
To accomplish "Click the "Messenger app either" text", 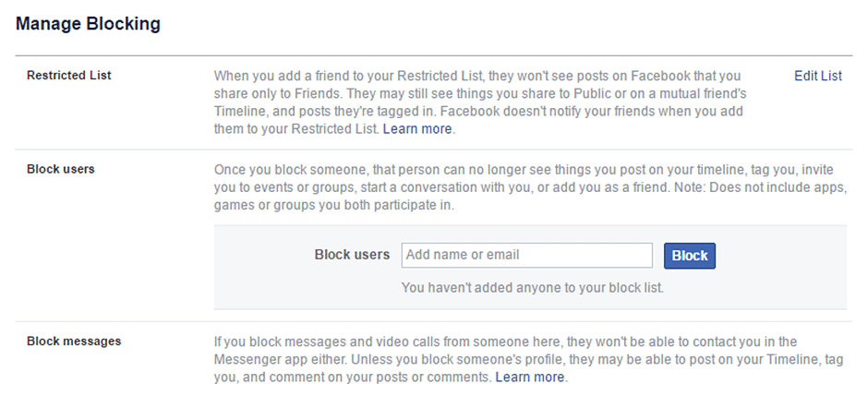I will (x=277, y=360).
